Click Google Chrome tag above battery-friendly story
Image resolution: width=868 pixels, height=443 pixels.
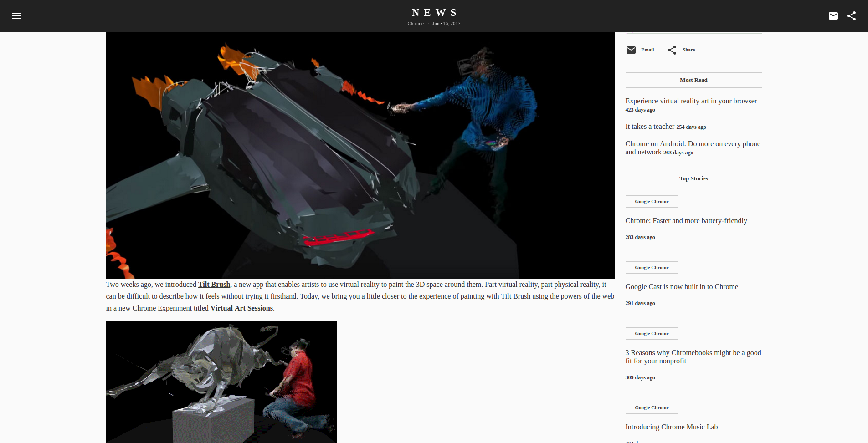pos(652,202)
